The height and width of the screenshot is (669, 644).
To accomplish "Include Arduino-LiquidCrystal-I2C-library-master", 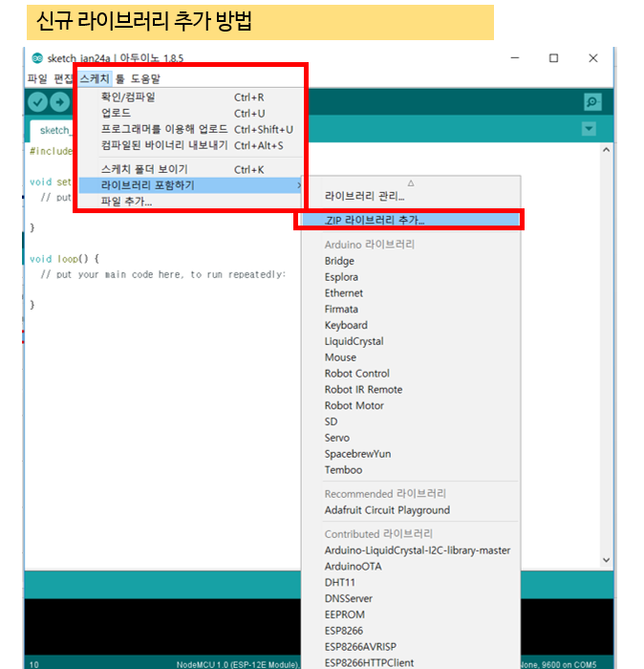I will (x=411, y=550).
